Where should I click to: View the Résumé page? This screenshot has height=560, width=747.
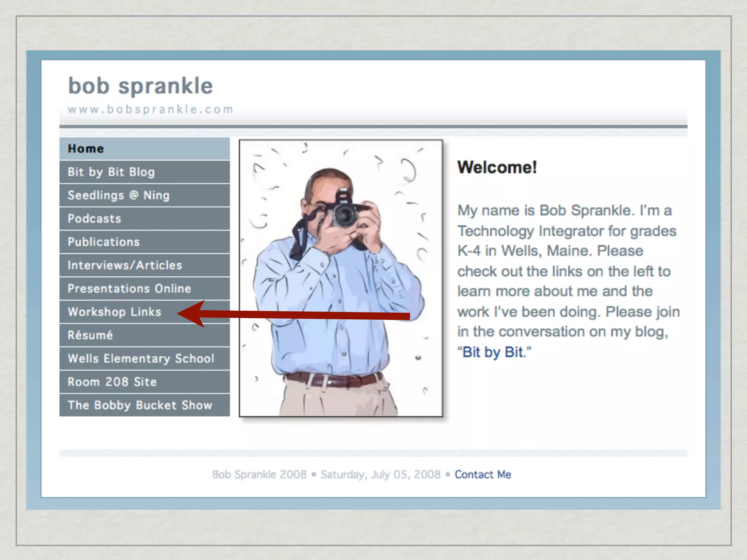pos(90,335)
